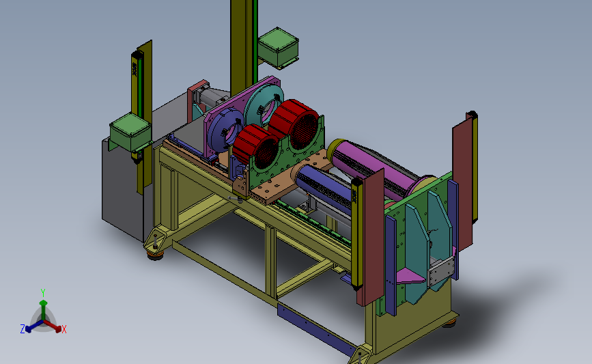The width and height of the screenshot is (592, 364).
Task: Select the blue strip on the bottom frame rail
Action: [x=316, y=330]
